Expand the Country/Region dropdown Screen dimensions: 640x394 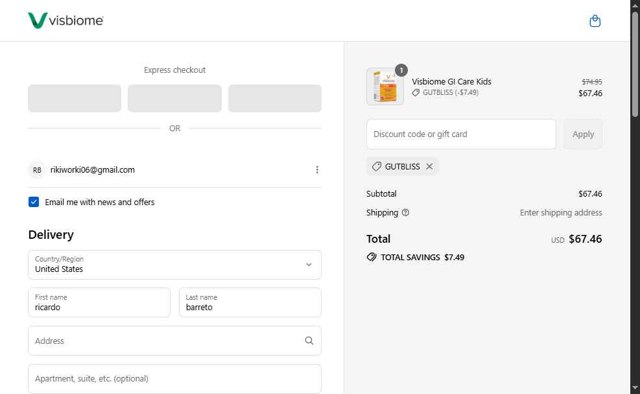[x=175, y=265]
